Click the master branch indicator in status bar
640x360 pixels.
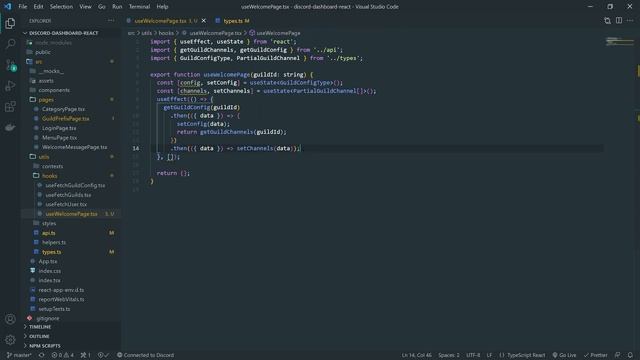(x=19, y=355)
